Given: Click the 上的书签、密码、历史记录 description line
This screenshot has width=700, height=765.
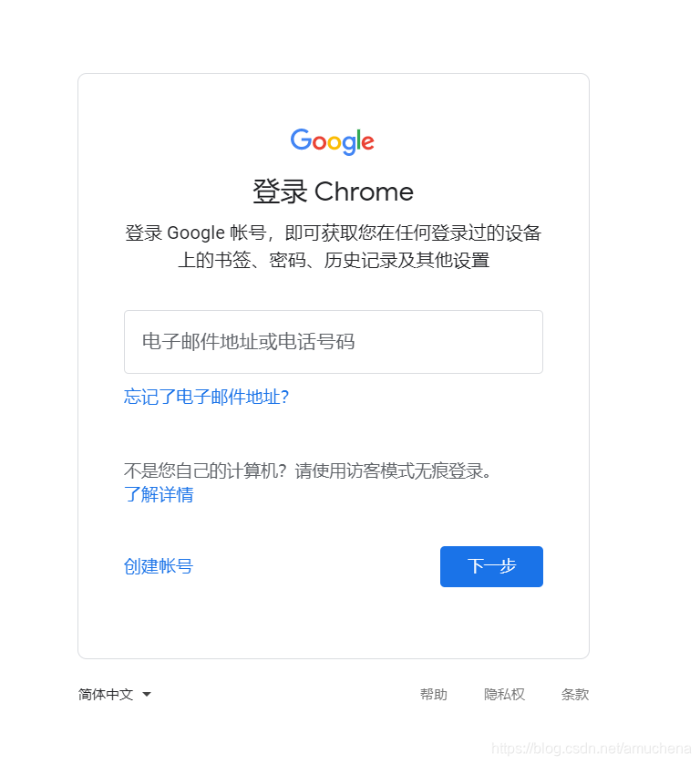Looking at the screenshot, I should 334,260.
